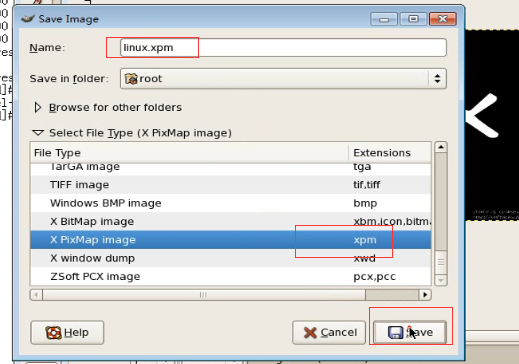Expand Browse for other folders
This screenshot has width=519, height=364.
37,107
